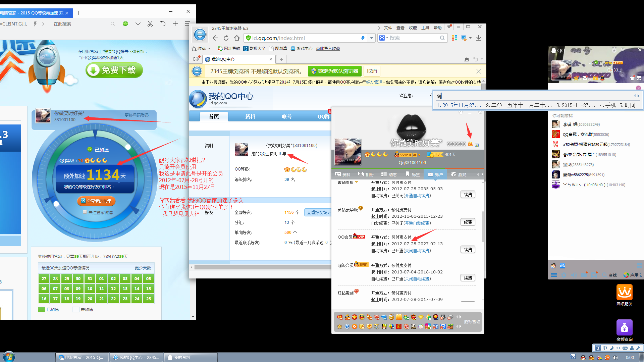The image size is (644, 362).
Task: Click 取消 on default browser prompt
Action: (x=372, y=71)
